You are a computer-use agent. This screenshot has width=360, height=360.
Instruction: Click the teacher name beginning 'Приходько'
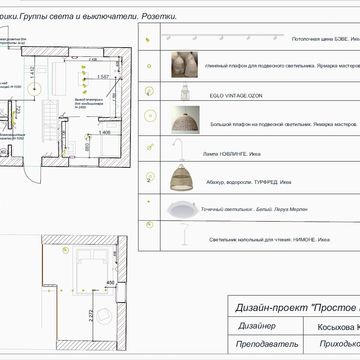(x=340, y=344)
